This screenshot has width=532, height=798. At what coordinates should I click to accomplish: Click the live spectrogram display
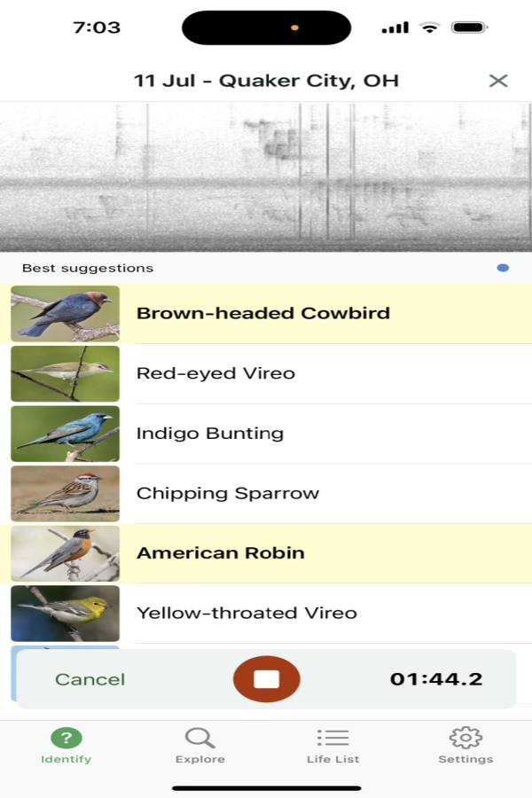pyautogui.click(x=266, y=177)
